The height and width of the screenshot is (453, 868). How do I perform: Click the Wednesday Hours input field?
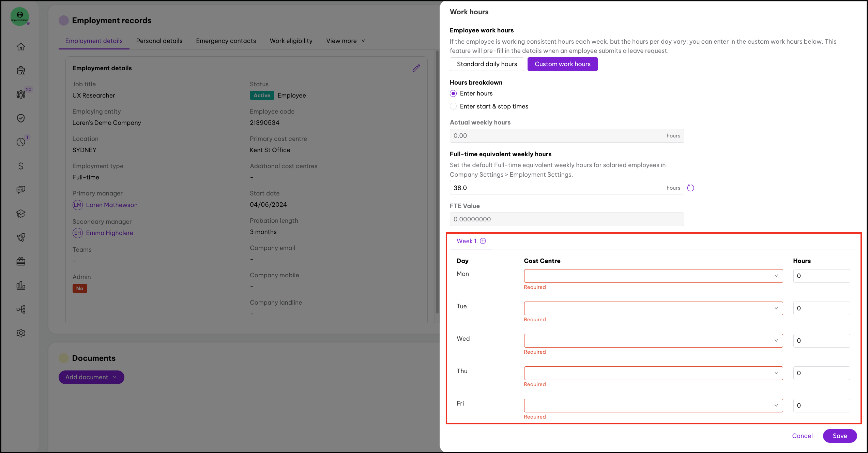click(821, 341)
